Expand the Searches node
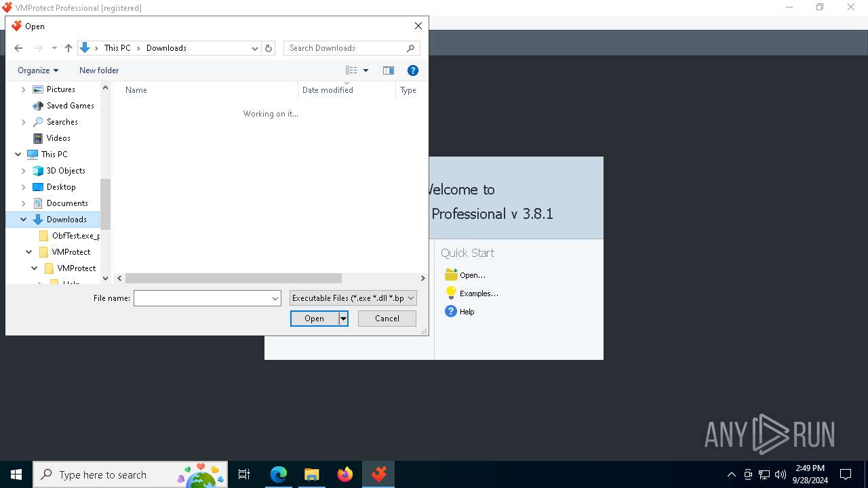 (x=24, y=122)
